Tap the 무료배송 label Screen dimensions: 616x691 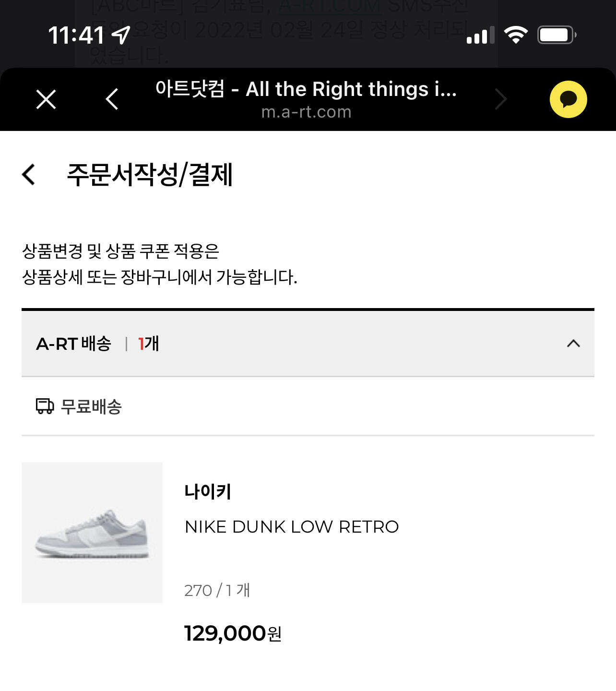91,406
